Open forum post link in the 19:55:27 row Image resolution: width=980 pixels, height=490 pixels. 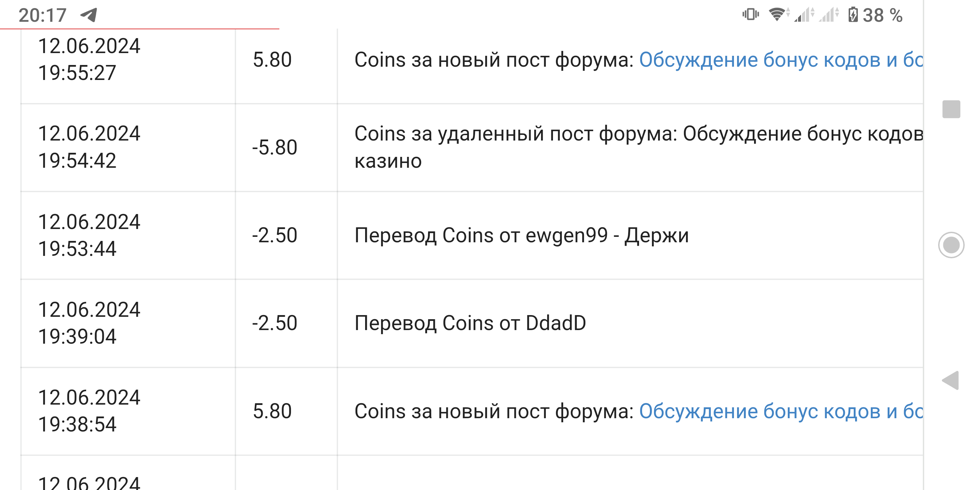coord(781,60)
